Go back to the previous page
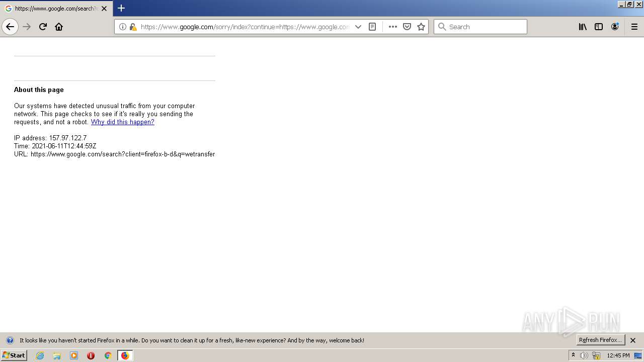644x362 pixels. [10, 27]
